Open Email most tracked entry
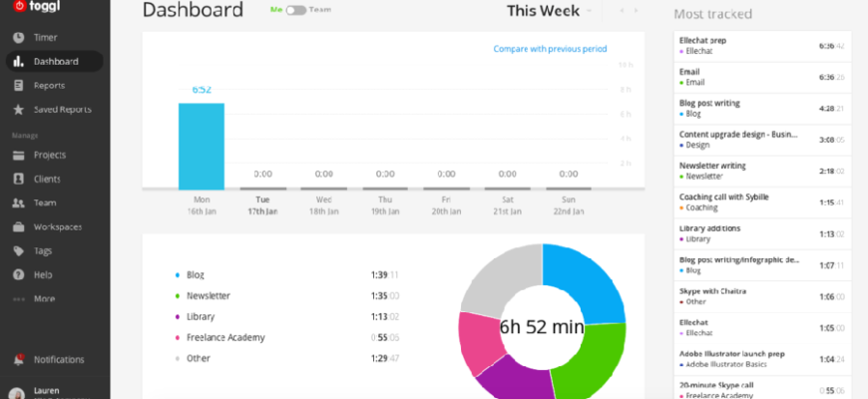The height and width of the screenshot is (399, 868). (762, 78)
